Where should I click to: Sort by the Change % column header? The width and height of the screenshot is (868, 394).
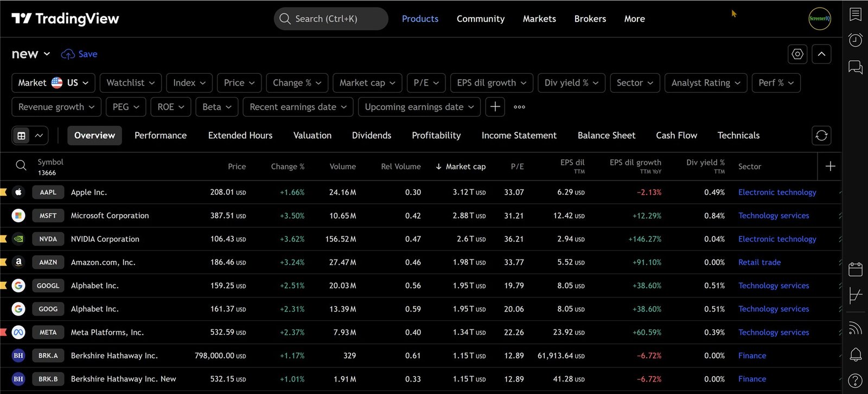click(288, 166)
